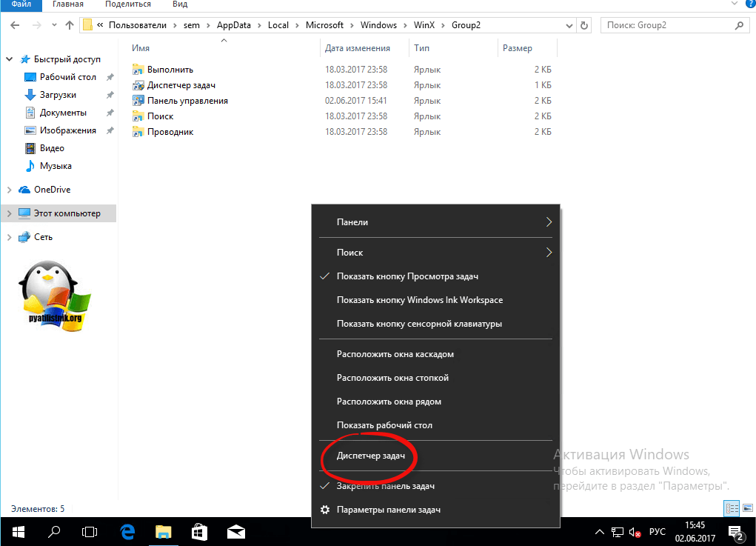Expand the OneDrive tree node
Image resolution: width=756 pixels, height=546 pixels.
pyautogui.click(x=9, y=190)
